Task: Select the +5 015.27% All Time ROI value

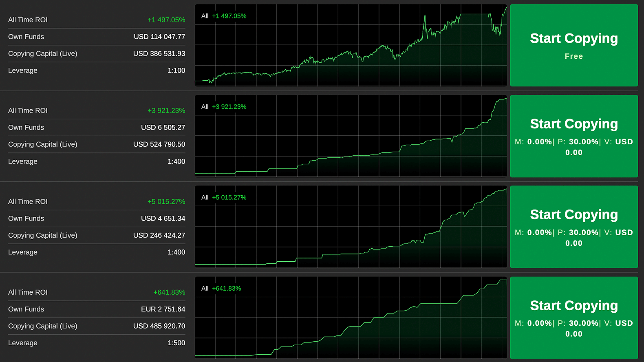Action: coord(166,202)
